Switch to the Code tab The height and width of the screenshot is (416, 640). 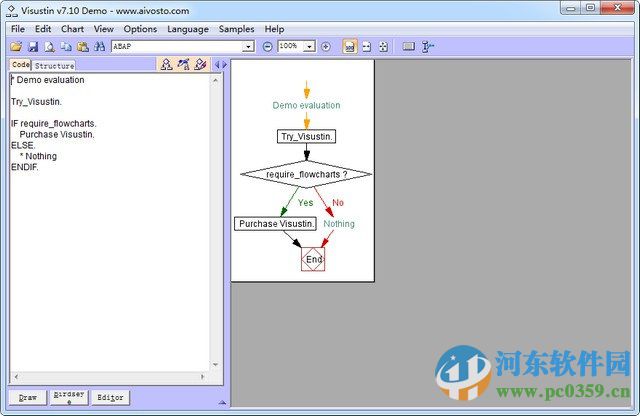coord(20,65)
